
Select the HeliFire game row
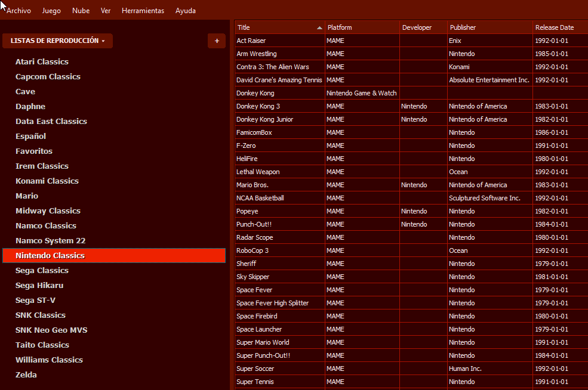pos(411,159)
